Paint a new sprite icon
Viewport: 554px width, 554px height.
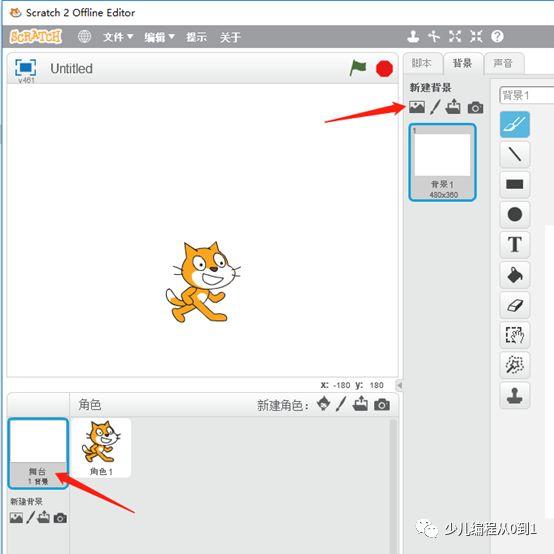pos(341,403)
